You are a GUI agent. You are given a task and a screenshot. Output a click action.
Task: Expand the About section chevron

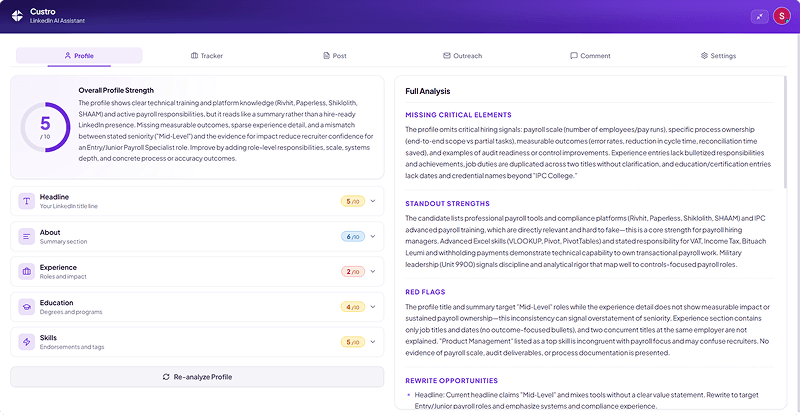pos(373,236)
